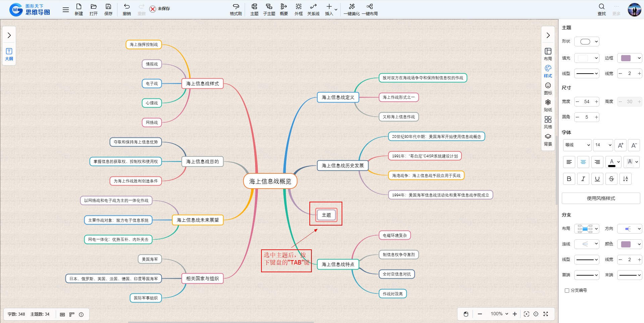Open the zoom level 100% dropdown
Screen dimensions: 644x323
pos(499,314)
